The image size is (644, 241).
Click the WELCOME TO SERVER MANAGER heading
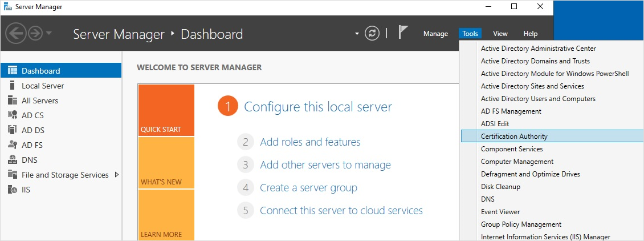coord(199,67)
